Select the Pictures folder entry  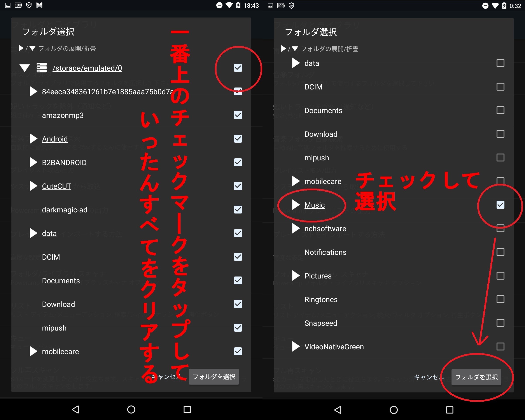click(x=318, y=276)
